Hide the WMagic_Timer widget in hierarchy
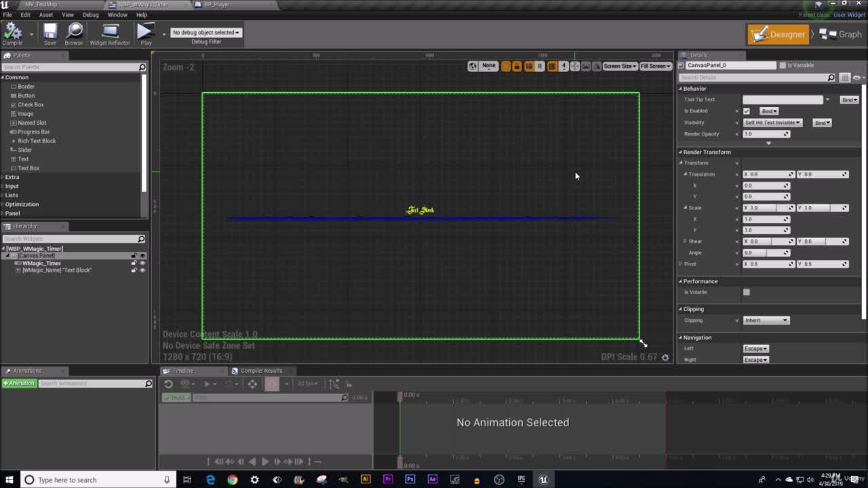The height and width of the screenshot is (488, 868). 142,263
